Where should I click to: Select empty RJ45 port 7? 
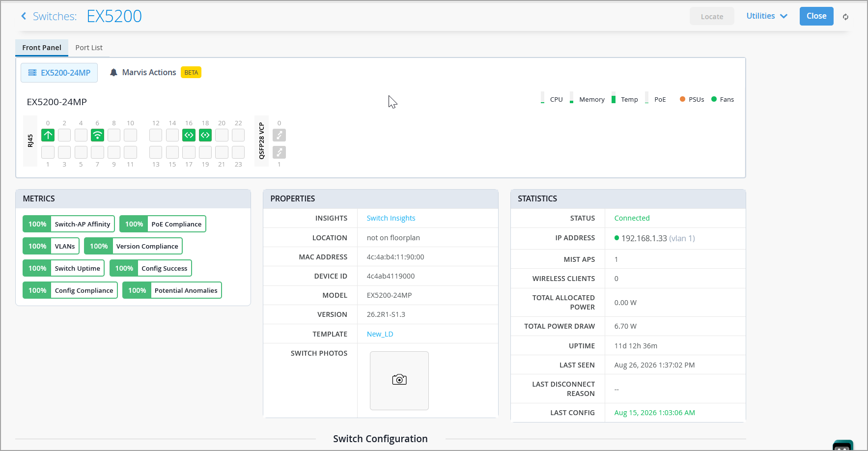(x=97, y=152)
